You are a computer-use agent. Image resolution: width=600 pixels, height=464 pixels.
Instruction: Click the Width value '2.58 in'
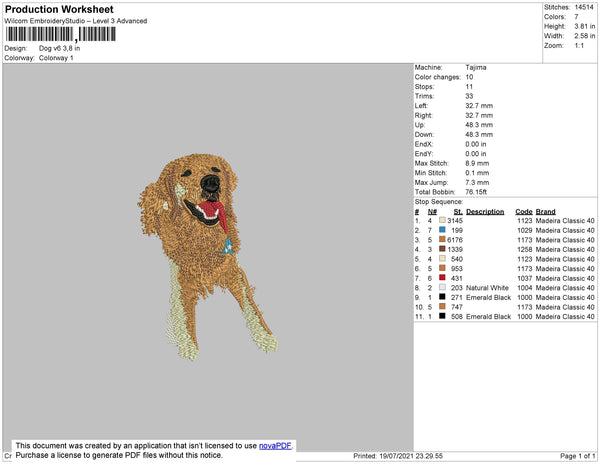pos(585,36)
